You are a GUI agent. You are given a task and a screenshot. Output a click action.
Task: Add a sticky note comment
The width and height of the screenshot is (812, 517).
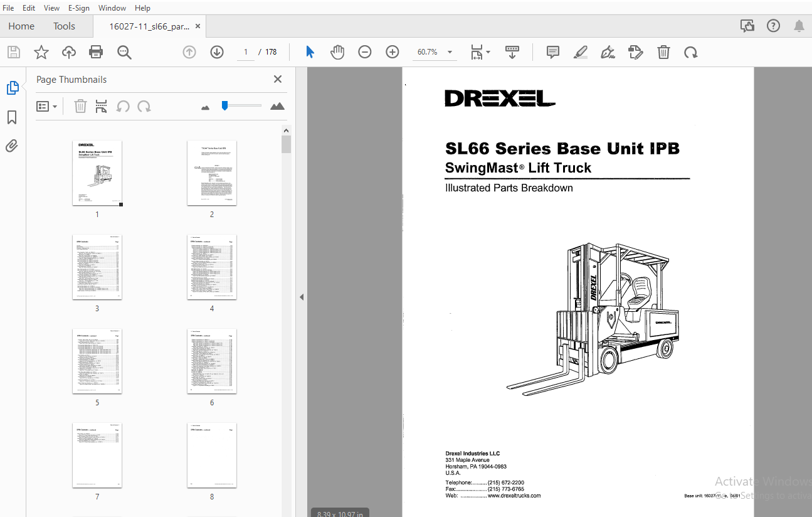[x=553, y=52]
